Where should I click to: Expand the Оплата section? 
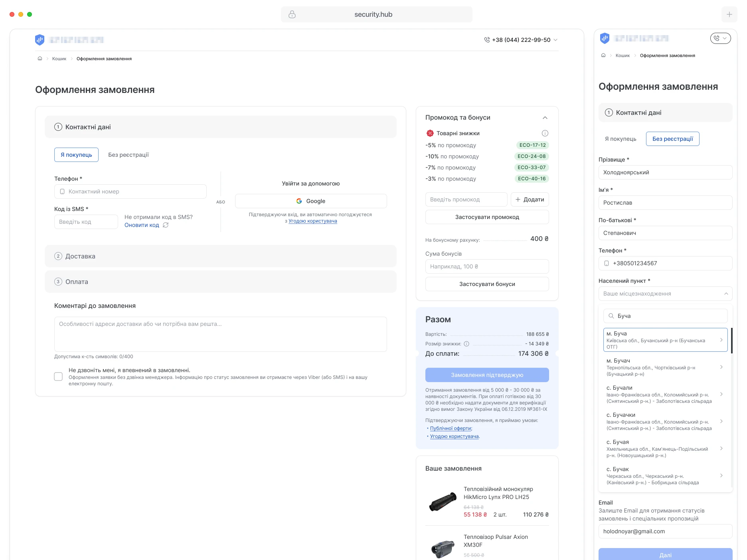point(221,282)
